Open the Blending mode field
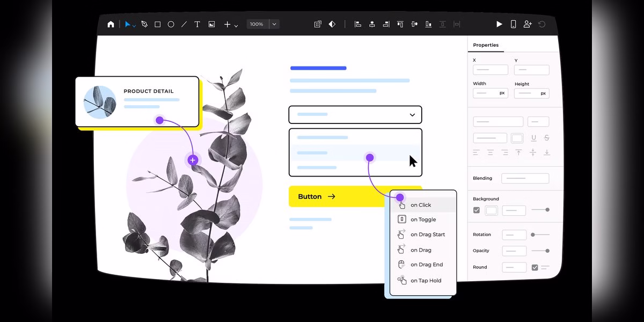This screenshot has width=644, height=322. [525, 178]
